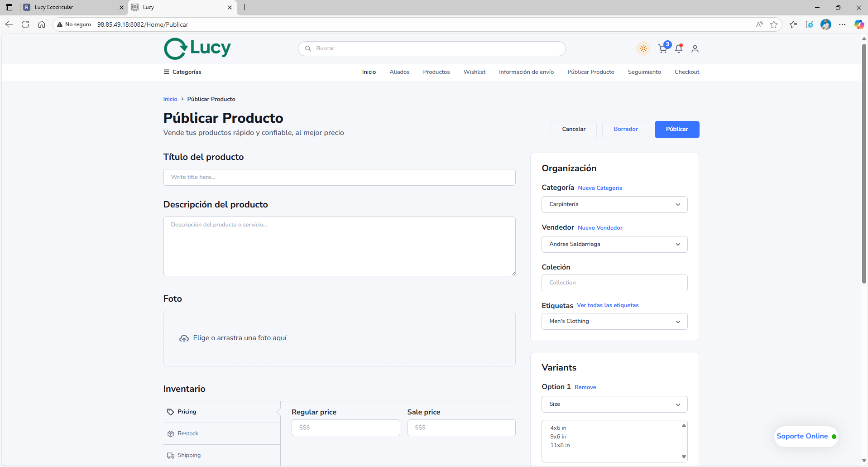Open the Carpintería category dropdown
This screenshot has width=868, height=467.
[x=614, y=204]
